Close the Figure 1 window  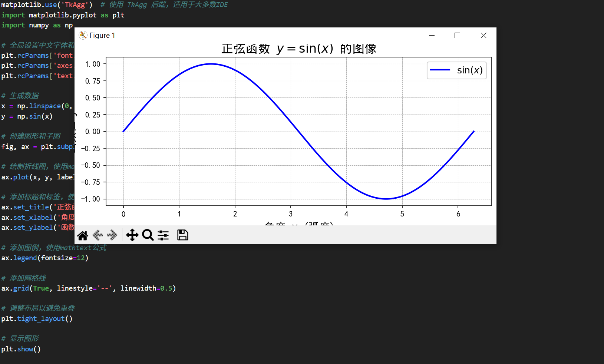pos(483,35)
